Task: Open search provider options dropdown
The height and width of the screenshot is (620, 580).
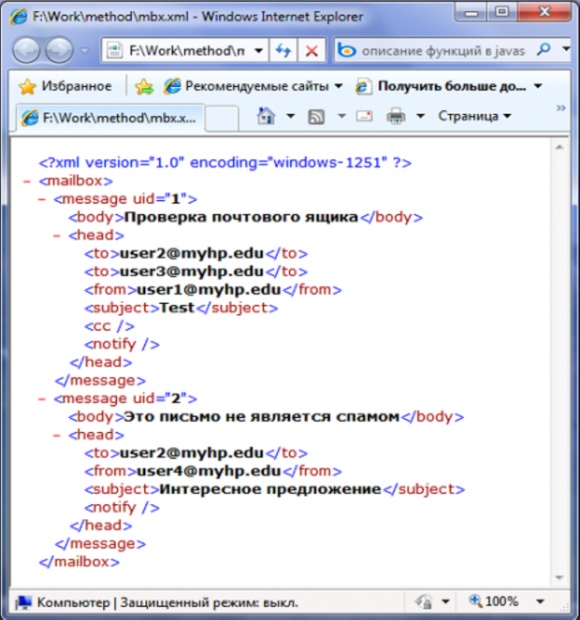Action: [566, 49]
